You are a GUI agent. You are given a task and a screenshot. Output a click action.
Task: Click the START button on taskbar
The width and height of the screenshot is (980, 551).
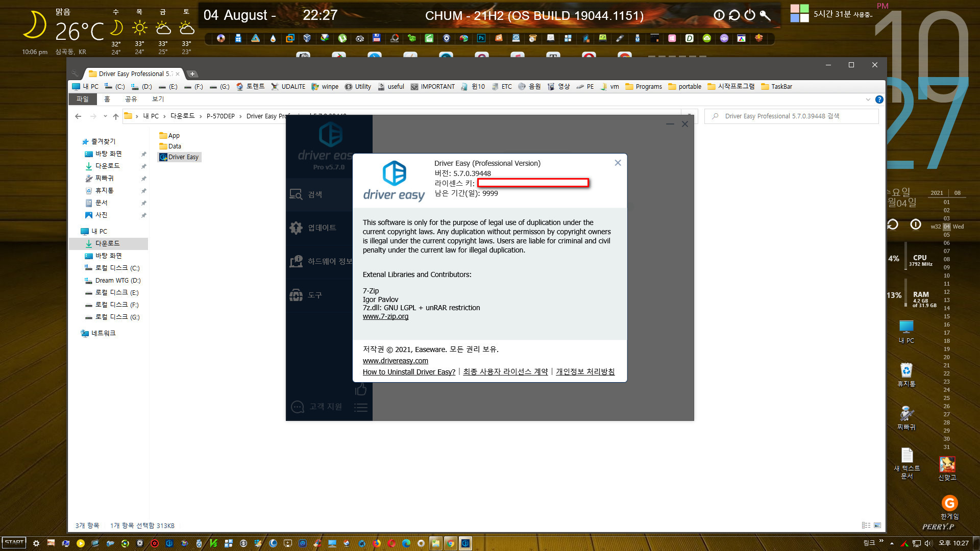point(14,542)
